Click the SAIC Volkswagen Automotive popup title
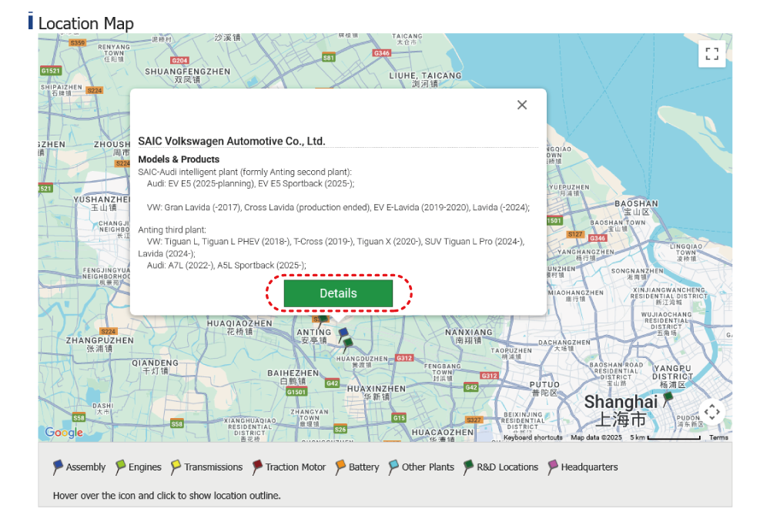The image size is (770, 532). (x=231, y=141)
